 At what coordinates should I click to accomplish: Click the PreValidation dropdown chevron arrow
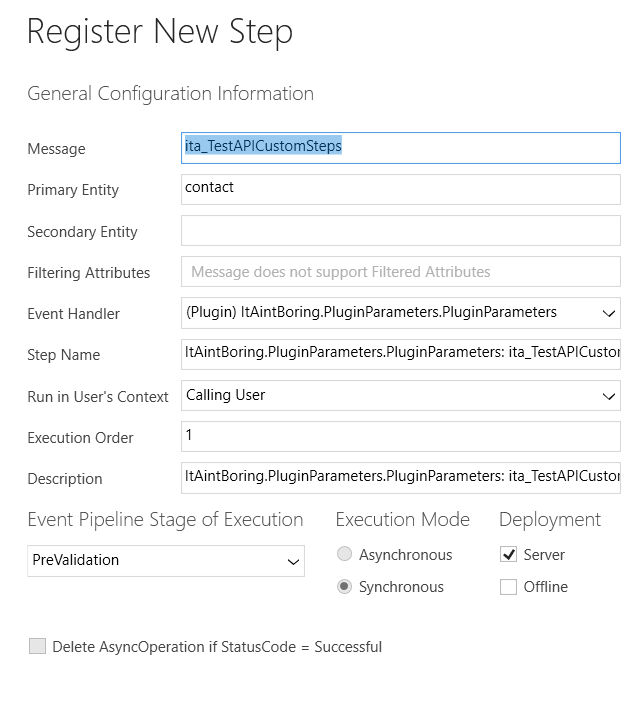click(293, 562)
